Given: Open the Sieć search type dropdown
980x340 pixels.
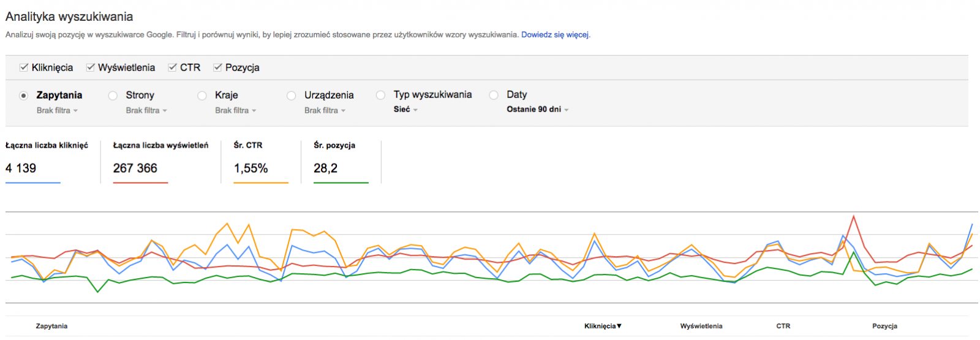Looking at the screenshot, I should coord(405,109).
